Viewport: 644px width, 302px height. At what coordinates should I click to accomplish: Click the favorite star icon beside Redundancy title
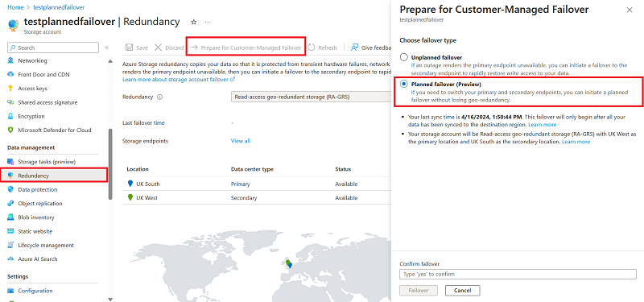(194, 22)
